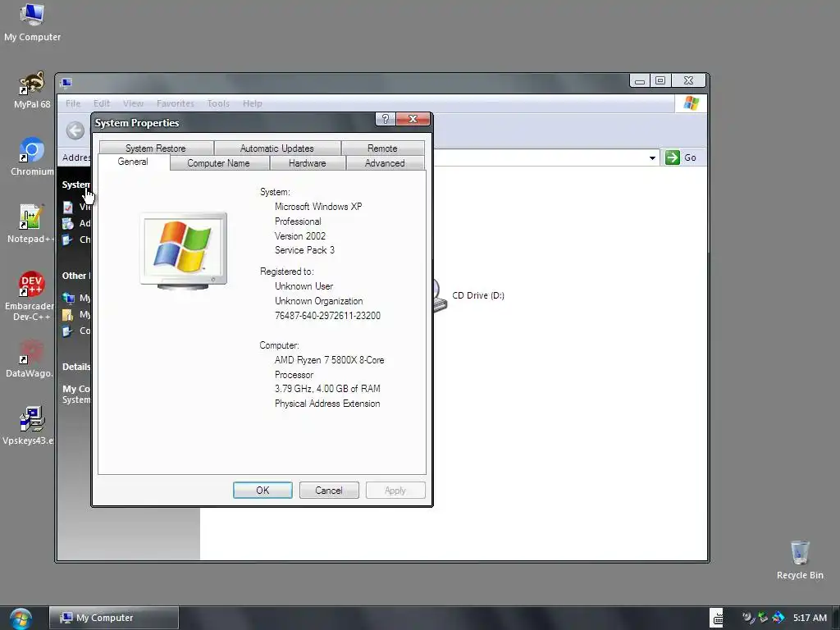Screen dimensions: 840x630
Task: Minimize the My Computer window
Action: pos(640,80)
